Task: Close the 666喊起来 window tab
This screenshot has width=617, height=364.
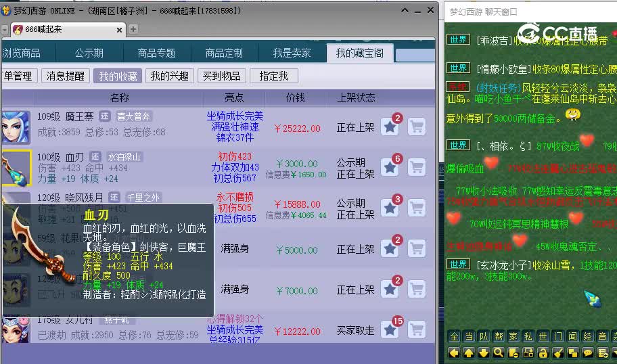Action: point(119,30)
